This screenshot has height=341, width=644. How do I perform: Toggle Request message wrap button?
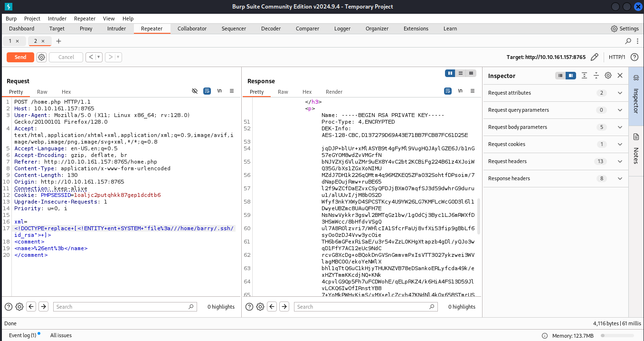click(207, 91)
